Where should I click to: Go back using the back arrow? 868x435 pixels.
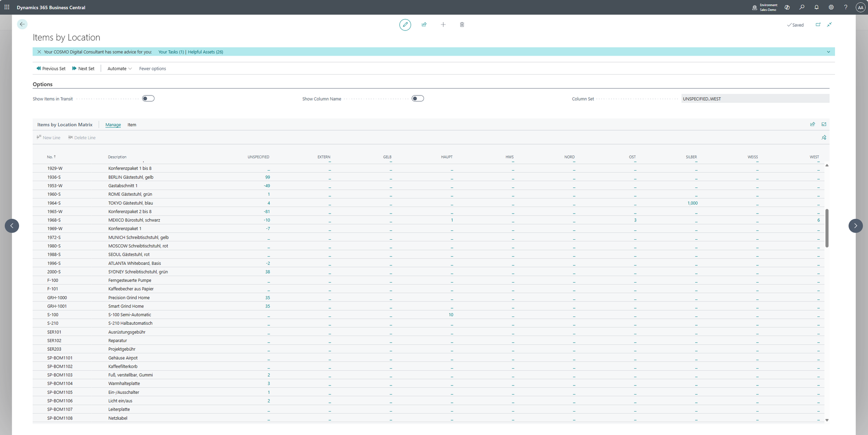tap(22, 24)
